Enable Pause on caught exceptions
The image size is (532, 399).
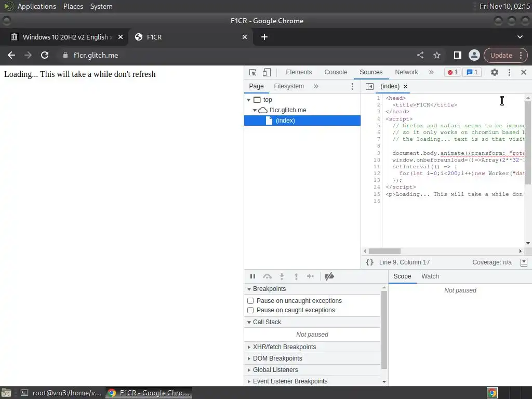coord(250,310)
